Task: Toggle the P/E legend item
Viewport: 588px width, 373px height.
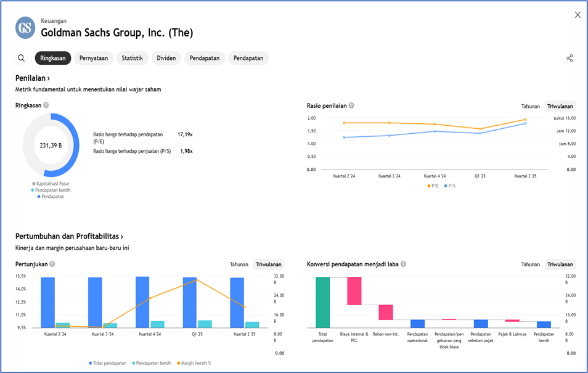Action: pos(435,186)
